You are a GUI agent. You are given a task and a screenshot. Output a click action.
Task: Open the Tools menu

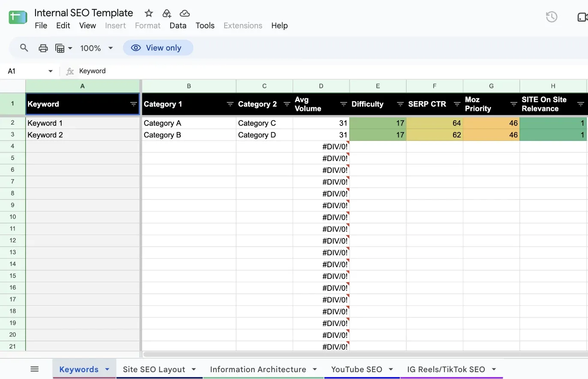coord(205,26)
